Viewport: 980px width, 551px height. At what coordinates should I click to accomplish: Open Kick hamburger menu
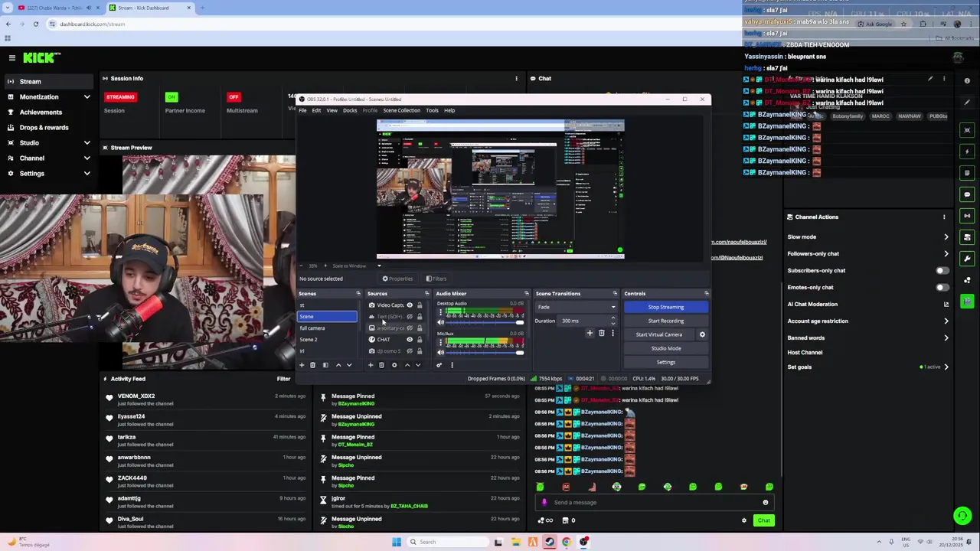point(11,57)
